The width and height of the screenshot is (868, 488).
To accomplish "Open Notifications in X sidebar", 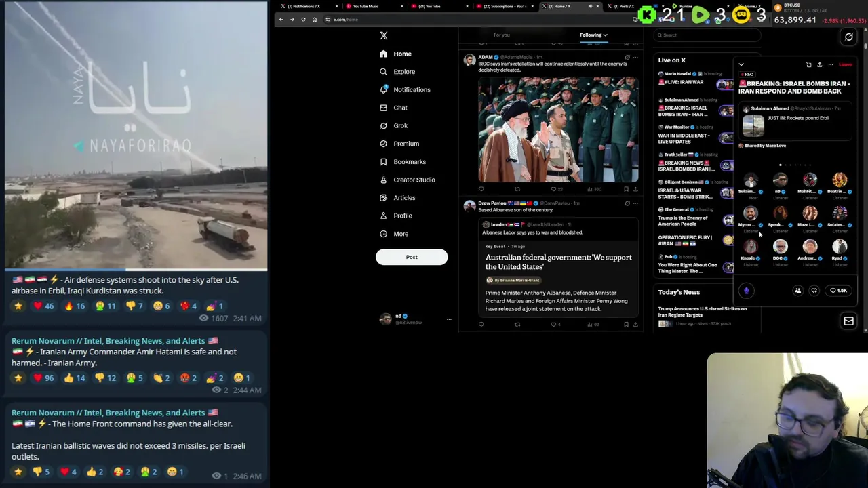I will click(405, 89).
